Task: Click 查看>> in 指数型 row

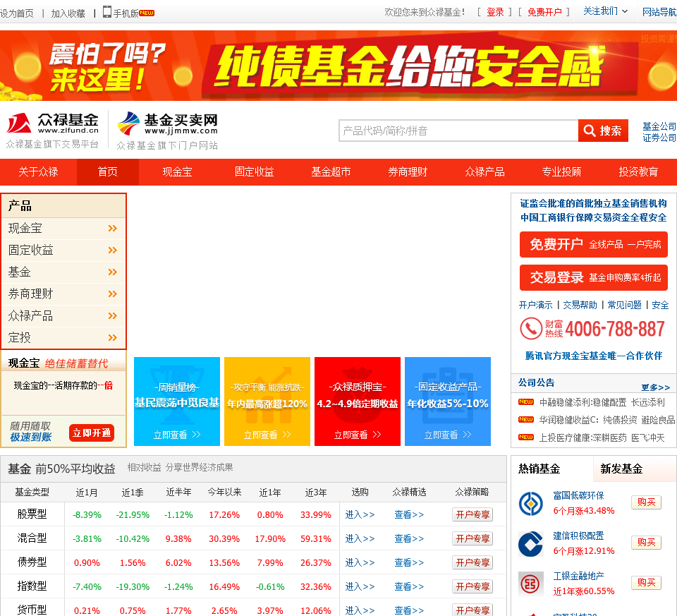Action: (x=409, y=586)
